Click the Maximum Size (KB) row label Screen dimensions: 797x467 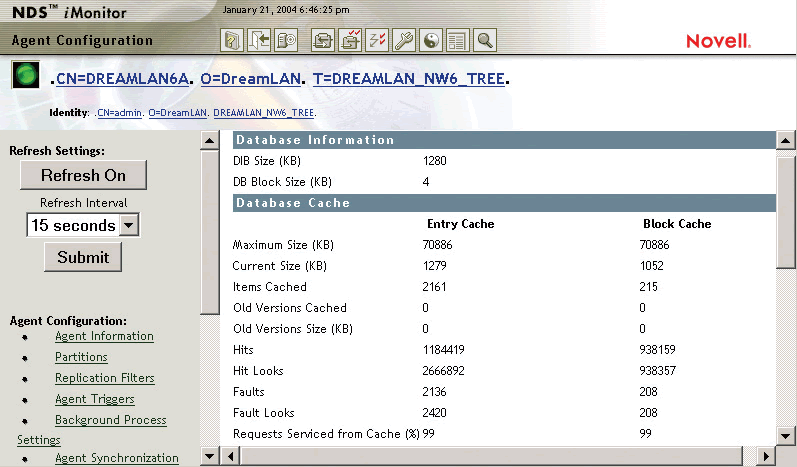point(283,245)
